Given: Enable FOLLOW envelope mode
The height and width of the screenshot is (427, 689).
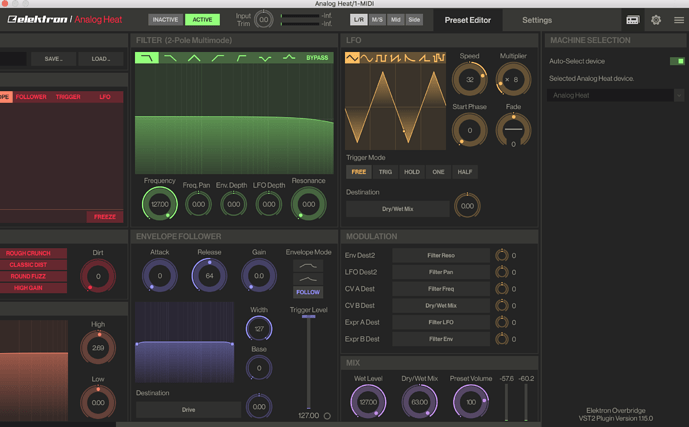Looking at the screenshot, I should point(308,292).
